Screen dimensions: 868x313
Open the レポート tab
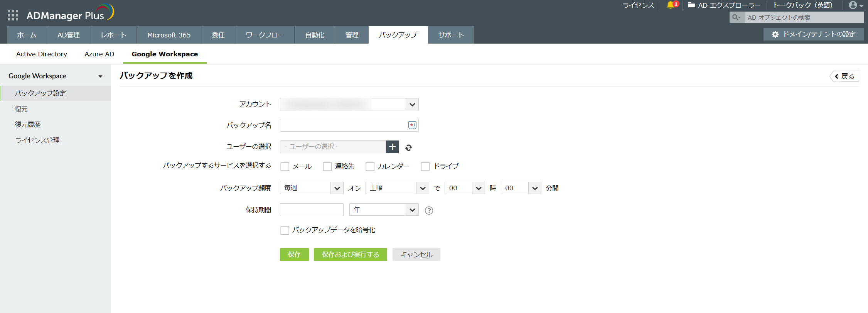(x=113, y=35)
